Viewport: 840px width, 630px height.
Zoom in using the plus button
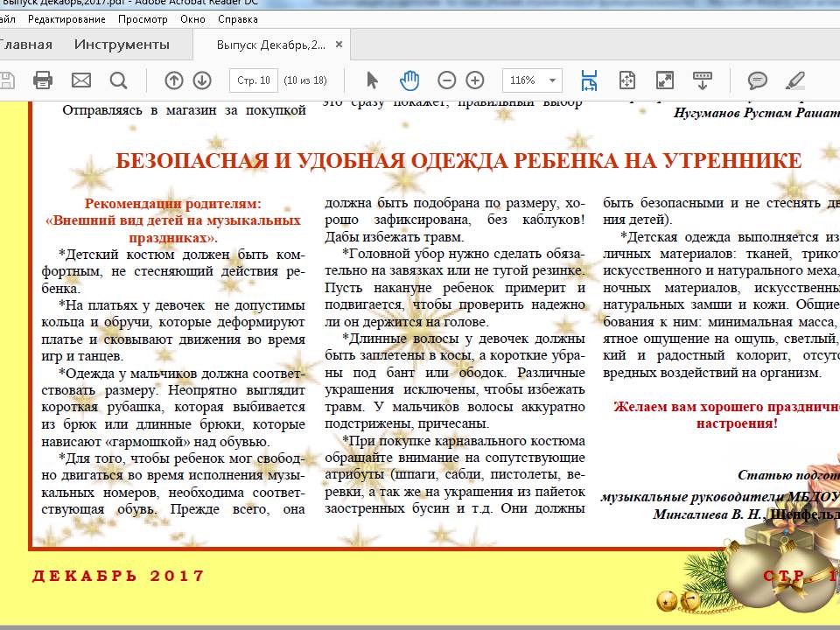[475, 80]
